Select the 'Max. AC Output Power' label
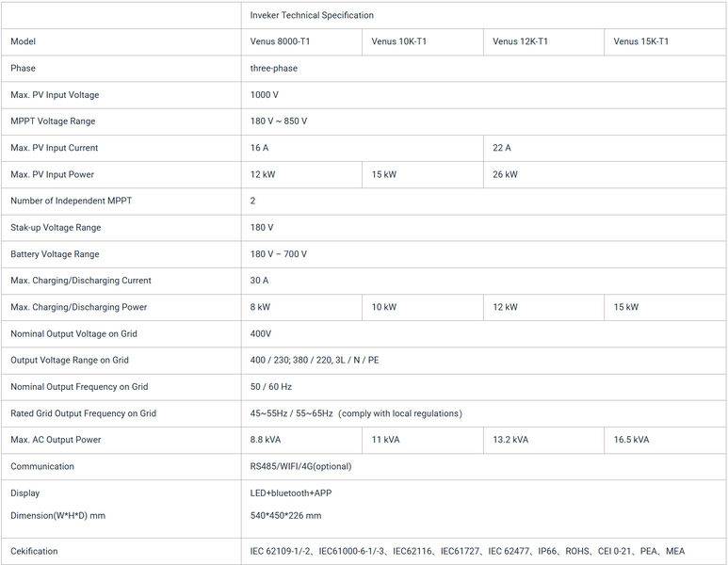This screenshot has width=728, height=565. (56, 440)
